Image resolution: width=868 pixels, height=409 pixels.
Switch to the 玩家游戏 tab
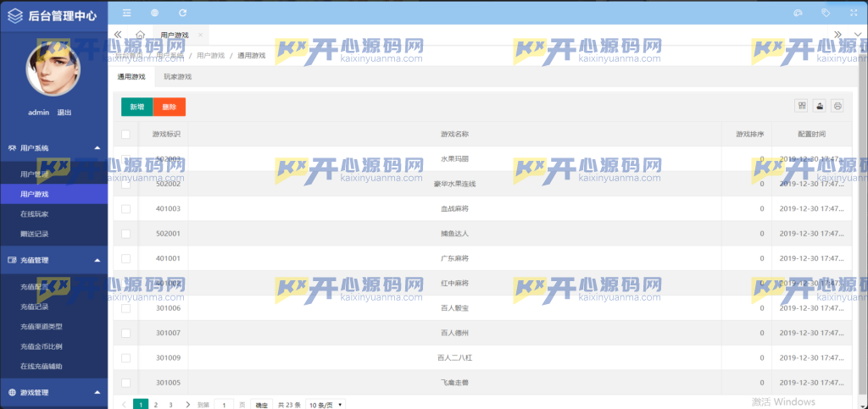point(177,77)
